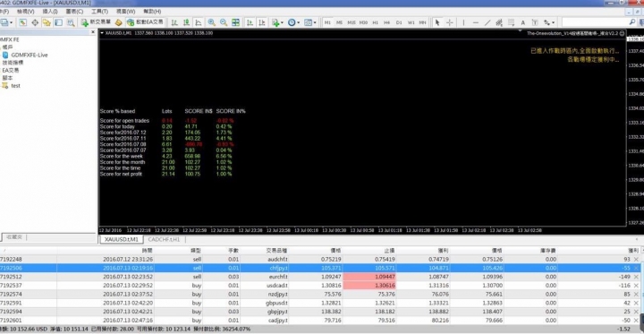The image size is (644, 334).
Task: Zoom in on the chart
Action: click(x=211, y=22)
